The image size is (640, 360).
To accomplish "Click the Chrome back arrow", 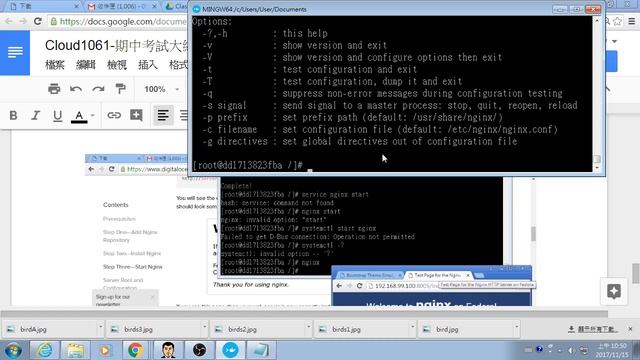I will [x=9, y=21].
